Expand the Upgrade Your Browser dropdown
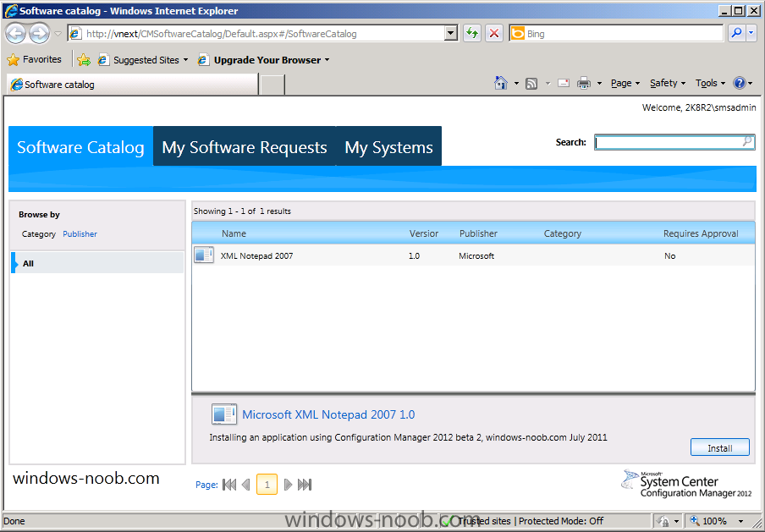 [x=327, y=60]
